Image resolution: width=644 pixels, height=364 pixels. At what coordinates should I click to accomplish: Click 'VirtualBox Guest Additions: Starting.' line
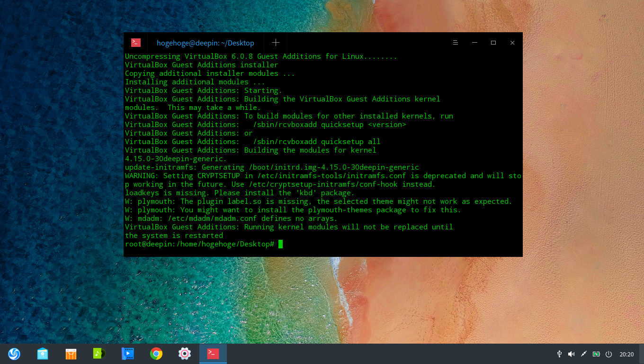pos(204,91)
